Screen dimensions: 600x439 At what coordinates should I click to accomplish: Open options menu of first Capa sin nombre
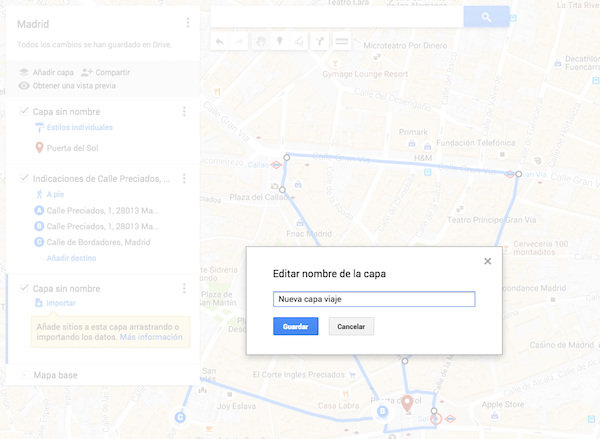pyautogui.click(x=184, y=111)
